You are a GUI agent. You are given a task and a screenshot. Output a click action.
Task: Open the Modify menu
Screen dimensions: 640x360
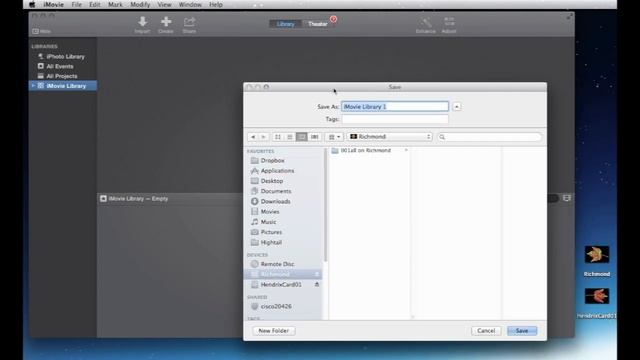point(140,4)
